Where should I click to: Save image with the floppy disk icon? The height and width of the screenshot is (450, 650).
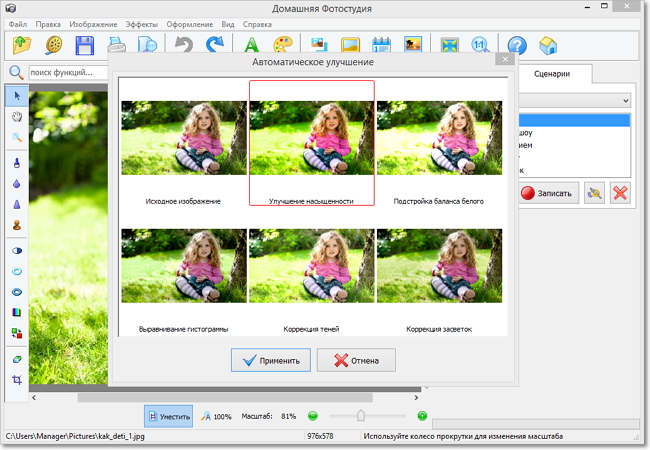pos(85,45)
